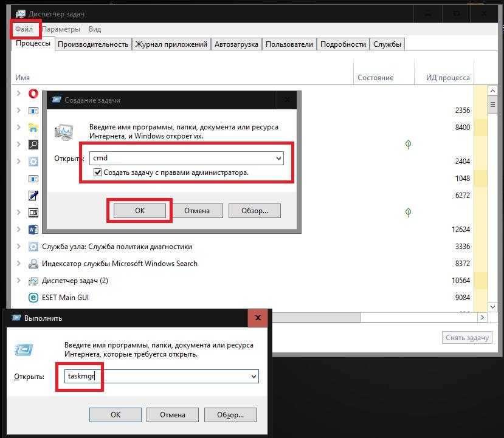This screenshot has height=438, width=504.
Task: Expand the Служба узла diagnostics policy service row
Action: pos(19,247)
